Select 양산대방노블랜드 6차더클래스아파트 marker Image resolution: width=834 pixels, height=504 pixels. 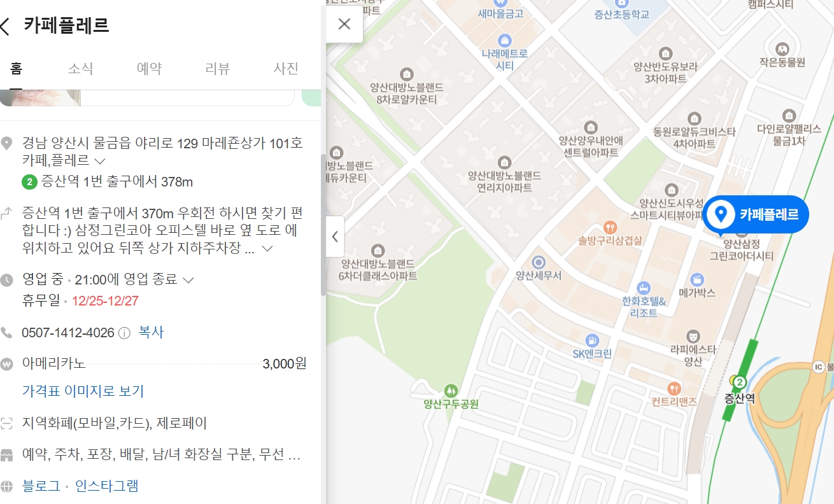378,249
